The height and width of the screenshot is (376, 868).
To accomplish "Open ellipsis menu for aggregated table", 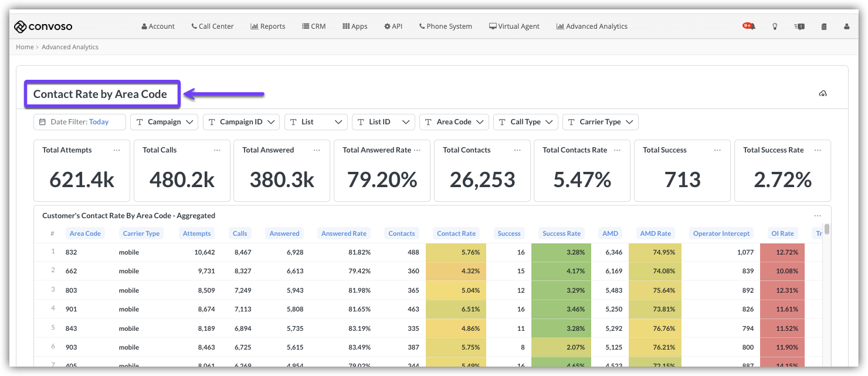I will [818, 216].
